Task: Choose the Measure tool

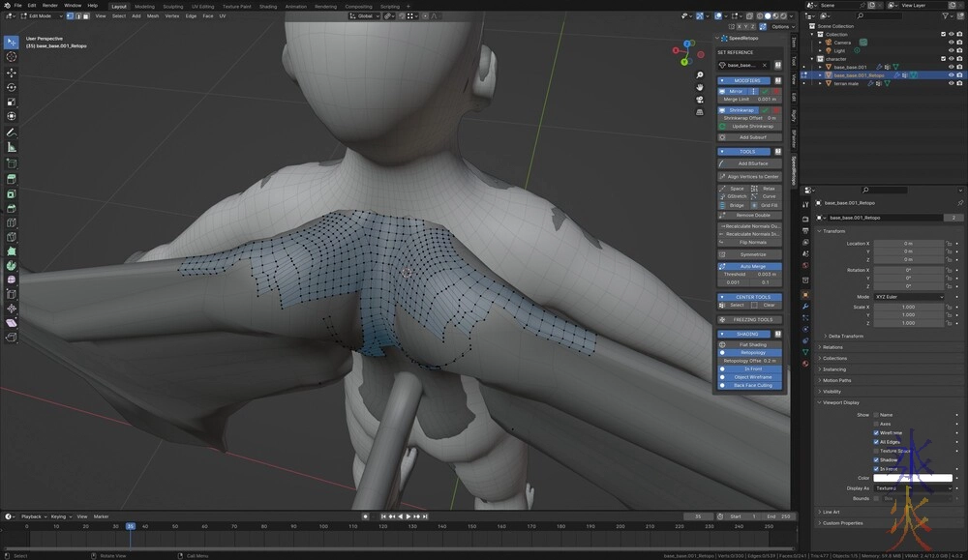Action: pyautogui.click(x=12, y=147)
